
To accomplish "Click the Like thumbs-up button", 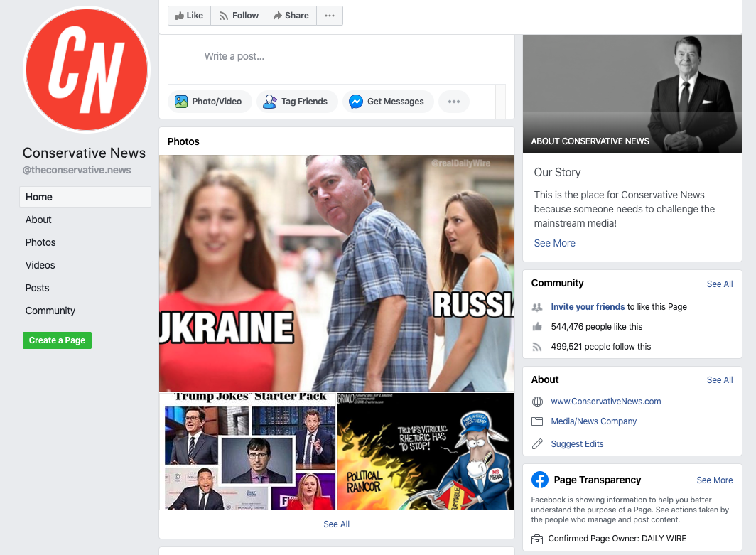I will 189,16.
